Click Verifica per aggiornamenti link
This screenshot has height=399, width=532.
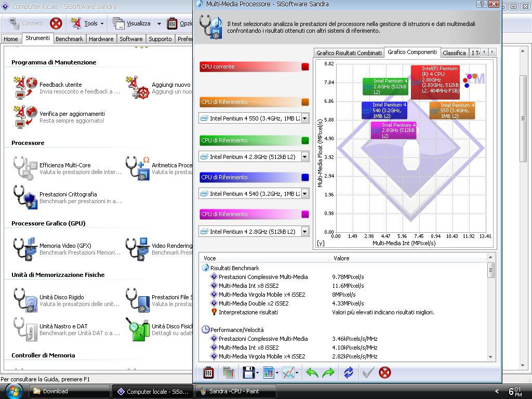coord(72,114)
